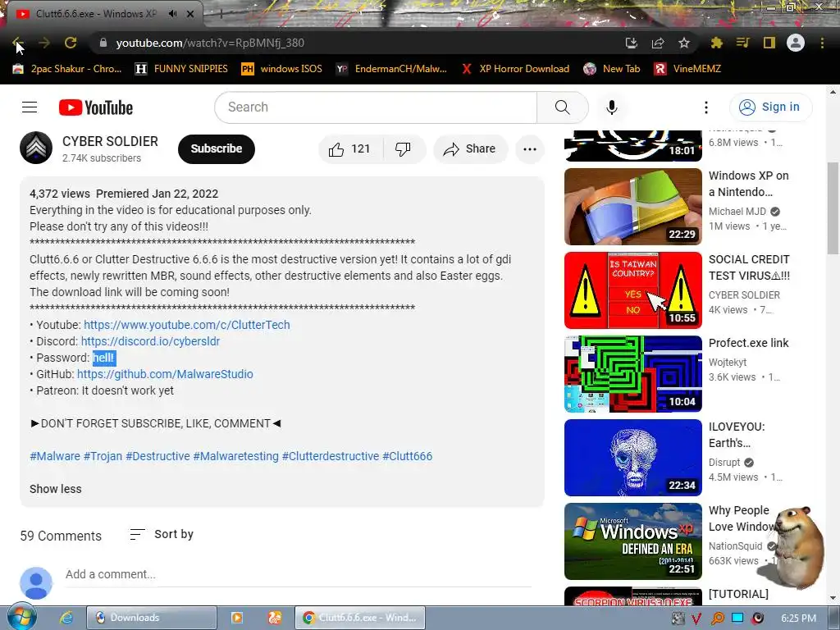Select the highlighted password text hell!
Screen dimensions: 840x630
pyautogui.click(x=104, y=358)
